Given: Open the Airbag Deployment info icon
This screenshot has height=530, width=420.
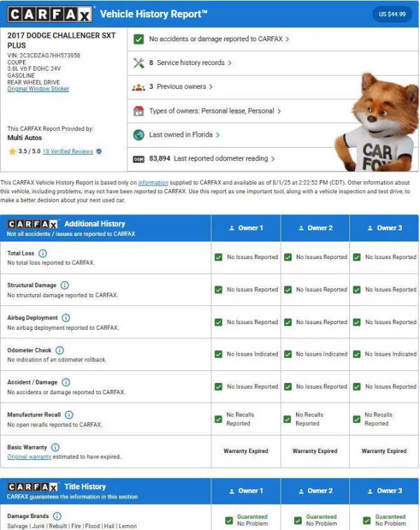Looking at the screenshot, I should click(x=66, y=317).
